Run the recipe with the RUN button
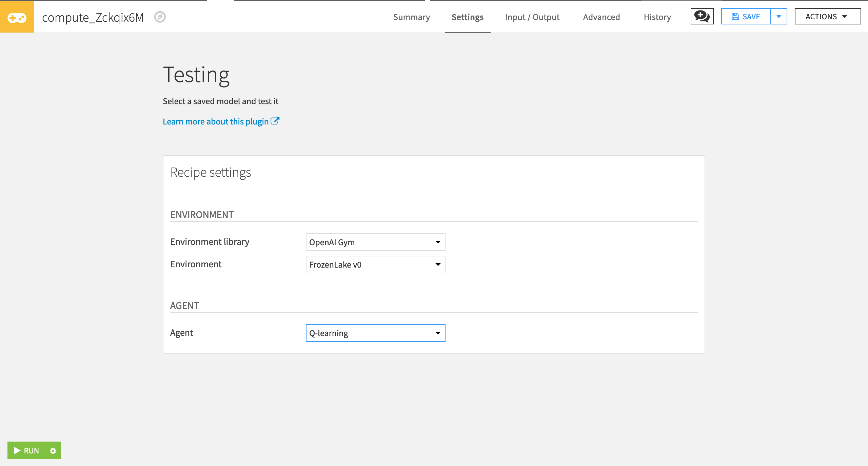Screen dimensions: 868x466 [27, 450]
